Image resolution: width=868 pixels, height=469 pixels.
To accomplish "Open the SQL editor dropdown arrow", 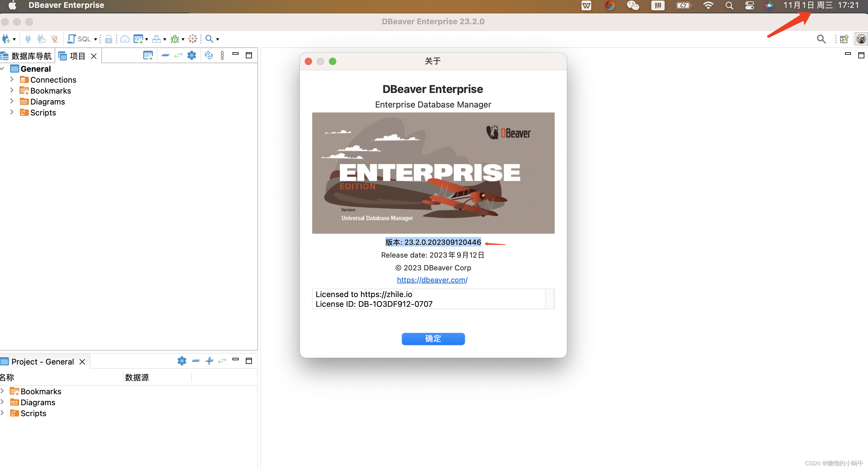I will click(96, 39).
